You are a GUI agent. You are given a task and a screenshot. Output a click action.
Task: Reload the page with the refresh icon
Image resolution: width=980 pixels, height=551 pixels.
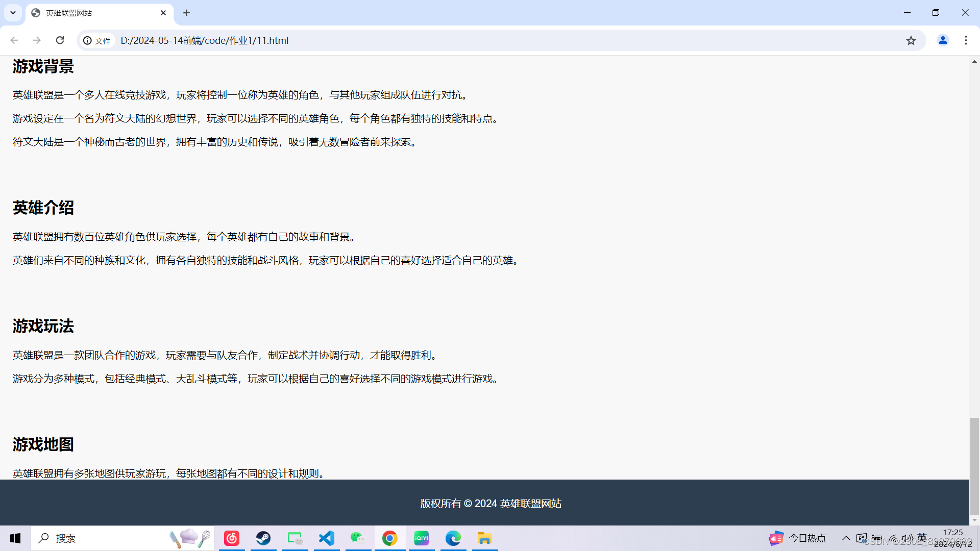click(x=60, y=40)
